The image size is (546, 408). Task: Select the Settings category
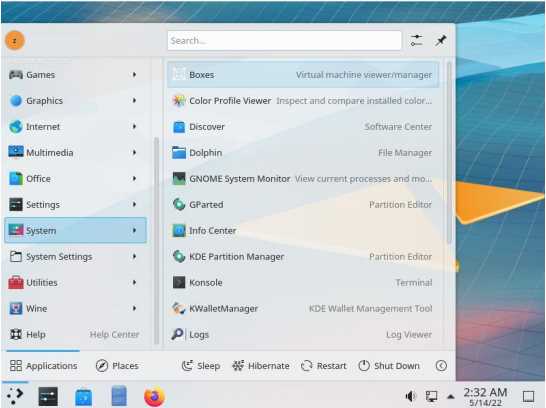tap(76, 204)
